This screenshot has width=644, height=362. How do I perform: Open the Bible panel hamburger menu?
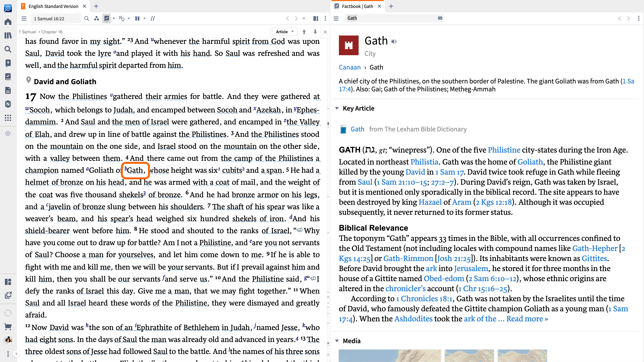coord(24,19)
